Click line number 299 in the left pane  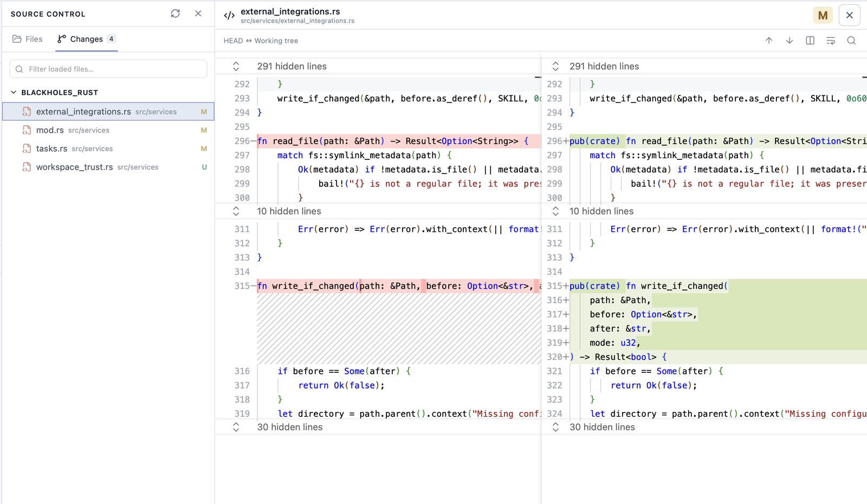[242, 184]
